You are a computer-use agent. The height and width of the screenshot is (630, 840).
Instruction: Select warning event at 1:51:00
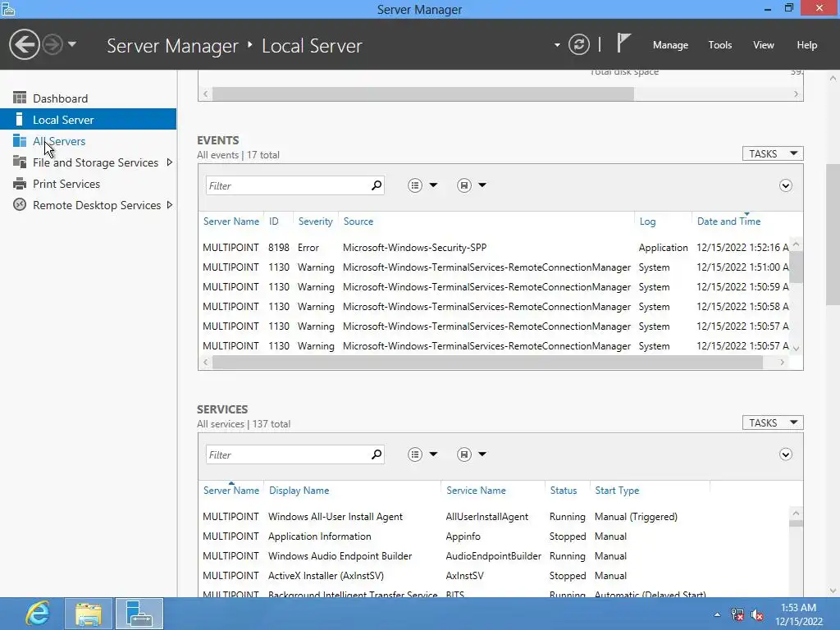point(495,267)
